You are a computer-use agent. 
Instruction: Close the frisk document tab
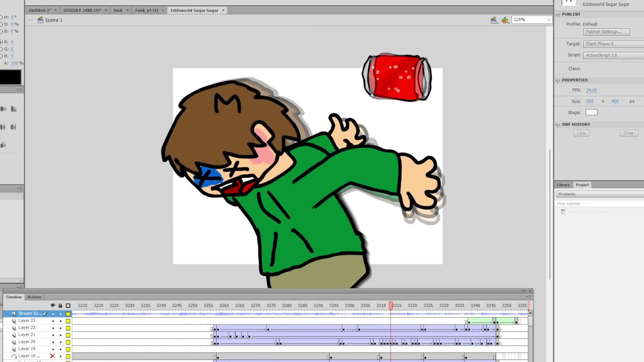[127, 10]
